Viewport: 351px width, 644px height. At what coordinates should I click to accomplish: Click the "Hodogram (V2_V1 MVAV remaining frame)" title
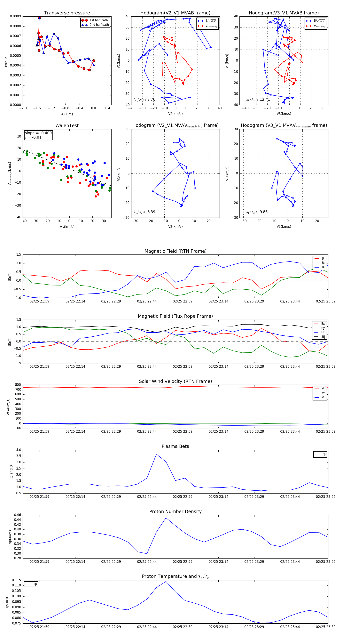(175, 125)
